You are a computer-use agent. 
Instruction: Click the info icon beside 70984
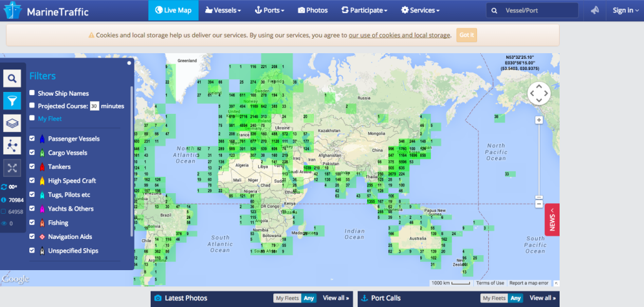point(4,199)
